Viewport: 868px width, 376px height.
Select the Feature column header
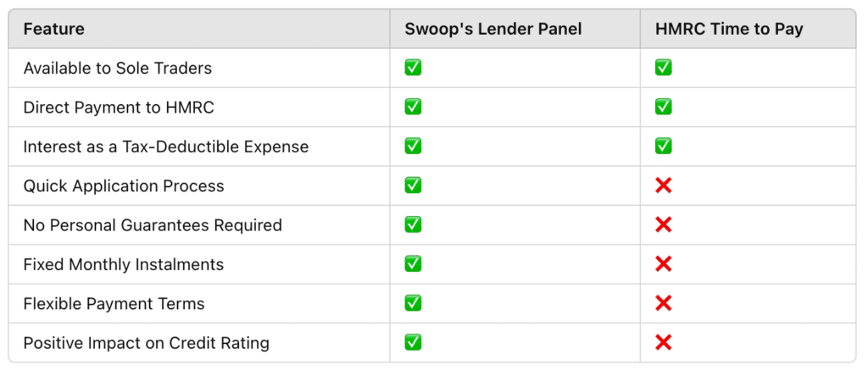click(53, 29)
